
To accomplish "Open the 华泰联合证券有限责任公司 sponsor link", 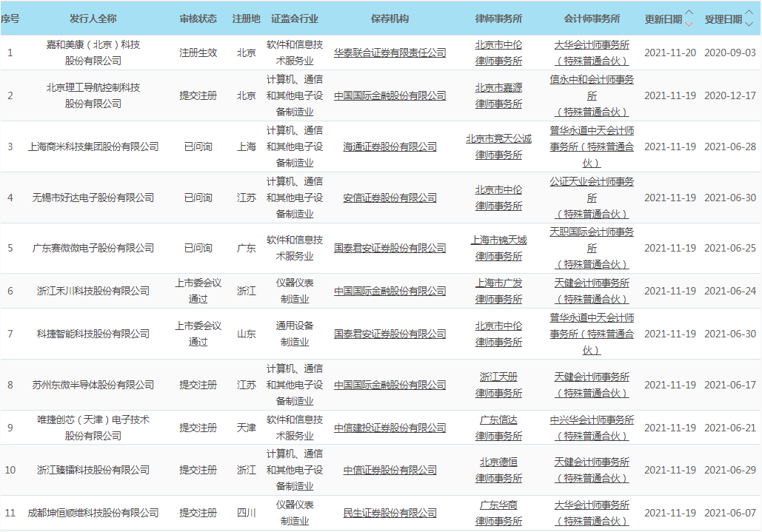I will [390, 53].
